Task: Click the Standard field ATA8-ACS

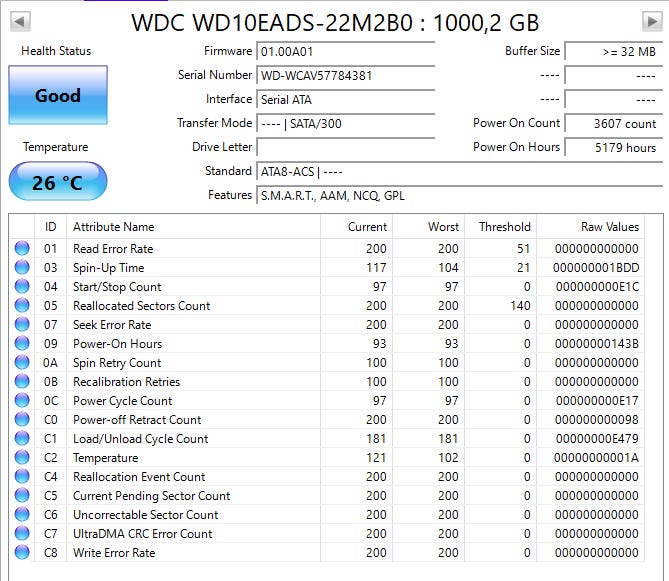Action: (460, 171)
